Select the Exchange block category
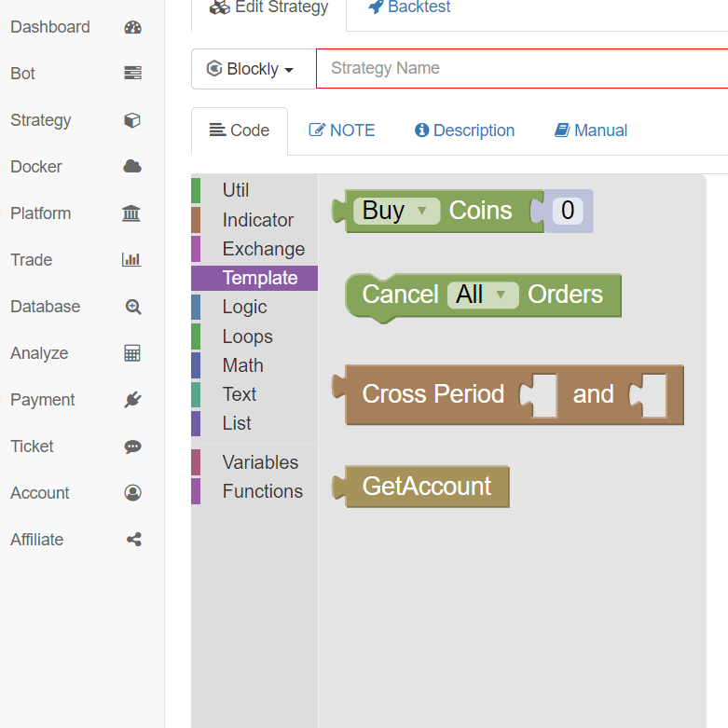 pos(263,249)
